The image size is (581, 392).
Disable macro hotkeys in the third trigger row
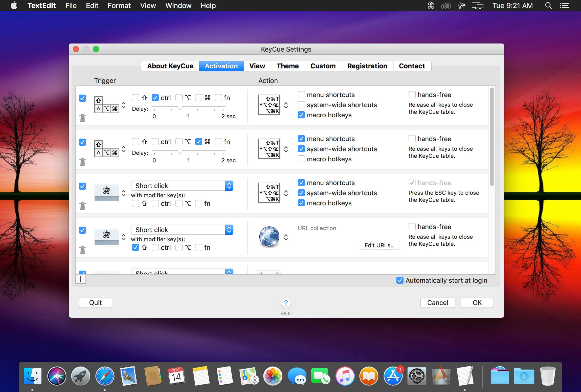(301, 203)
